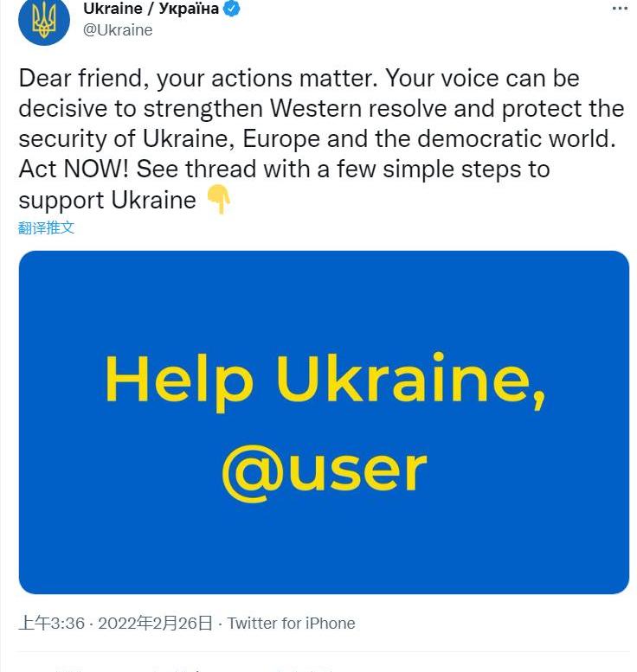Visit the @Ukraine handle link
637x672 pixels.
coord(118,30)
